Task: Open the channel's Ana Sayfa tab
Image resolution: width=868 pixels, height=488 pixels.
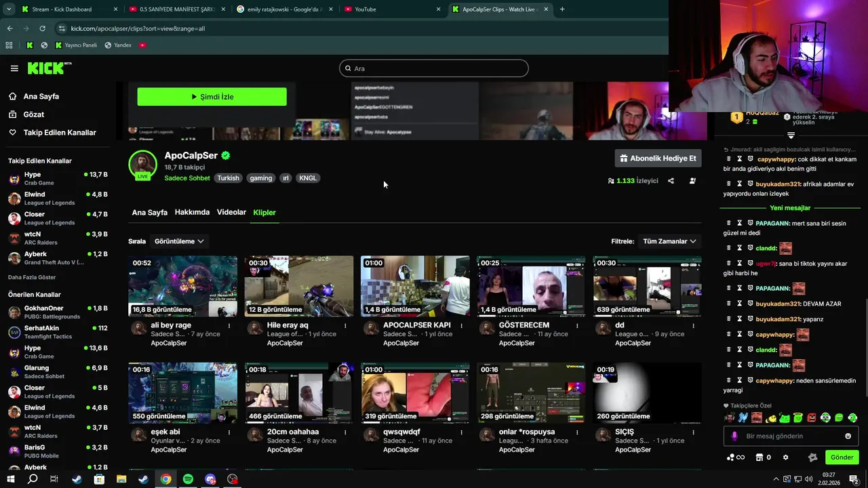Action: [149, 212]
